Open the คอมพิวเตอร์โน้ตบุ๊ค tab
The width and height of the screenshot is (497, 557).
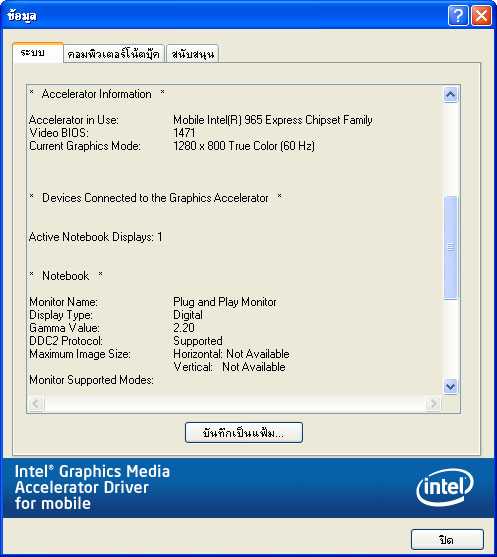[x=114, y=54]
